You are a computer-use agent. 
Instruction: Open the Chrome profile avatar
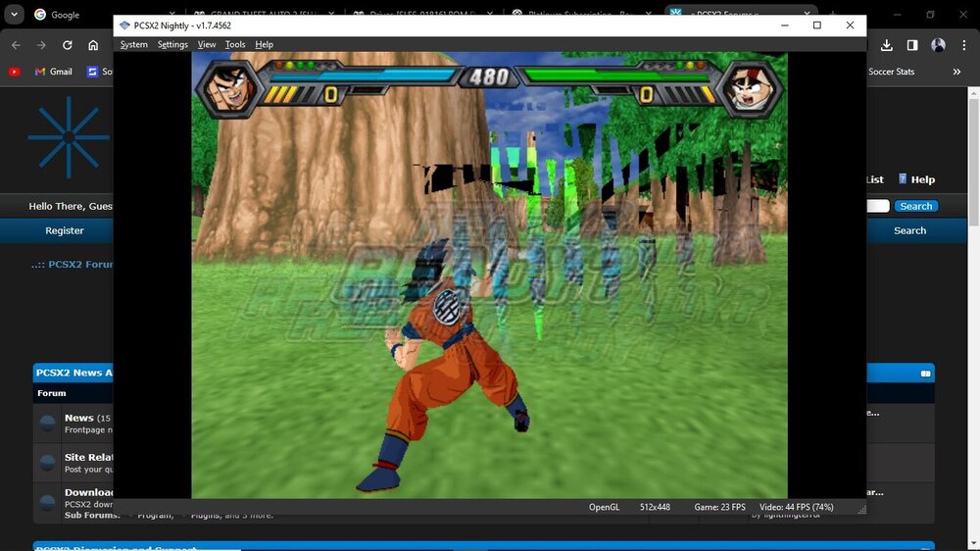coord(939,45)
